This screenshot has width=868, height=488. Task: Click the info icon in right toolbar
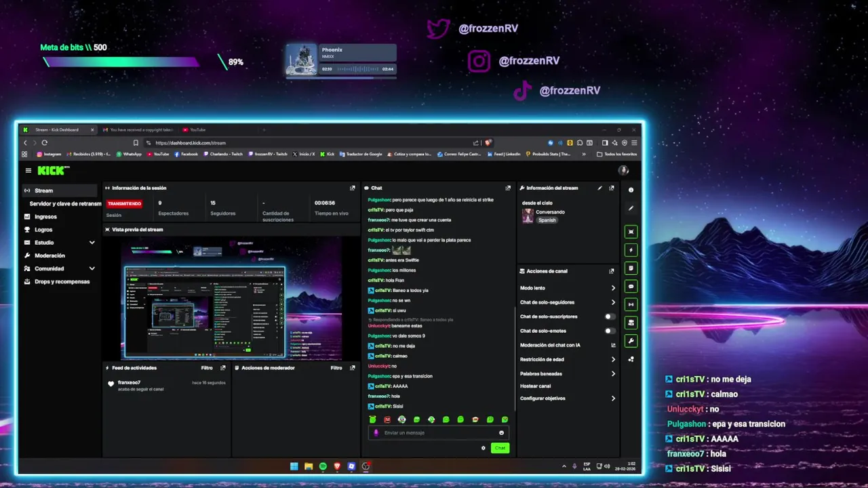point(631,190)
